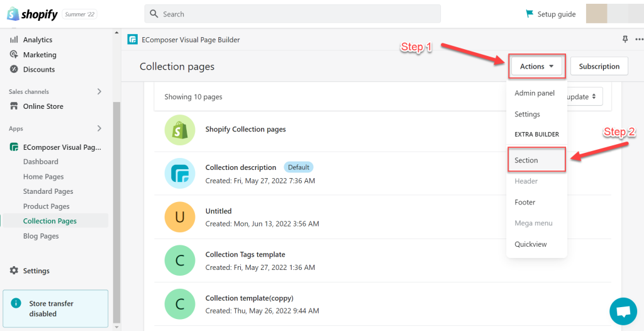Open Blog Pages in EComposer
644x331 pixels.
tap(41, 235)
